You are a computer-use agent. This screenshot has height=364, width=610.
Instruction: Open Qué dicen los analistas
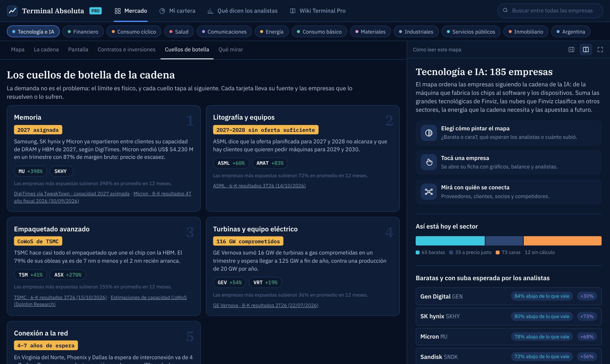coord(242,11)
